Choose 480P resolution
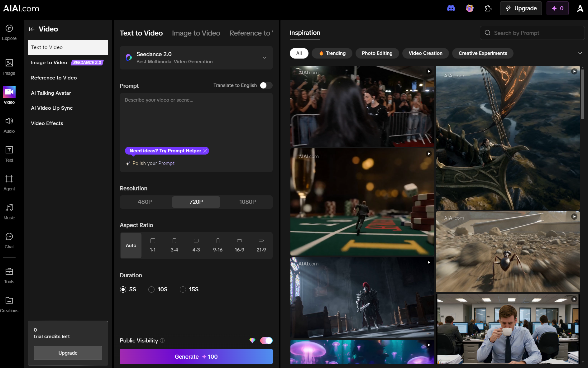 tap(145, 202)
